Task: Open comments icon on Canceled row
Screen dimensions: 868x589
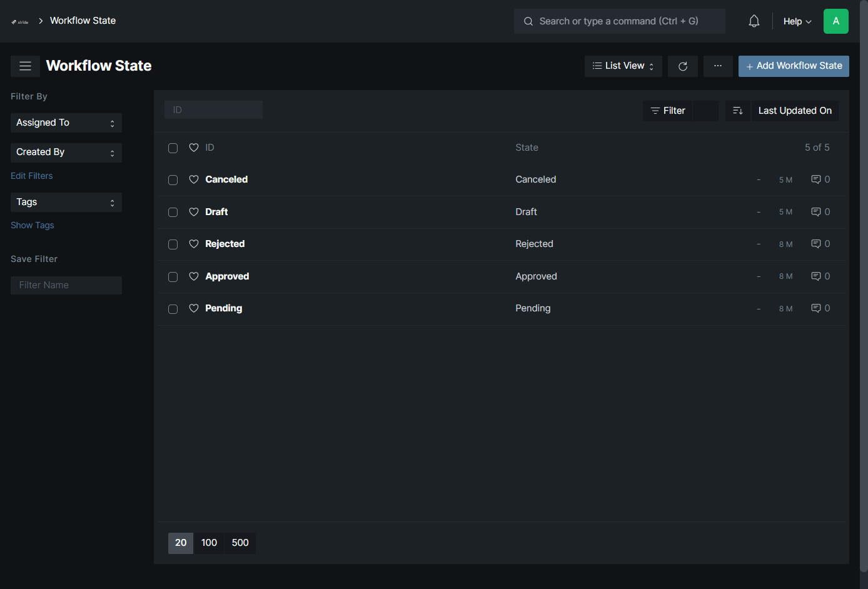Action: 816,179
